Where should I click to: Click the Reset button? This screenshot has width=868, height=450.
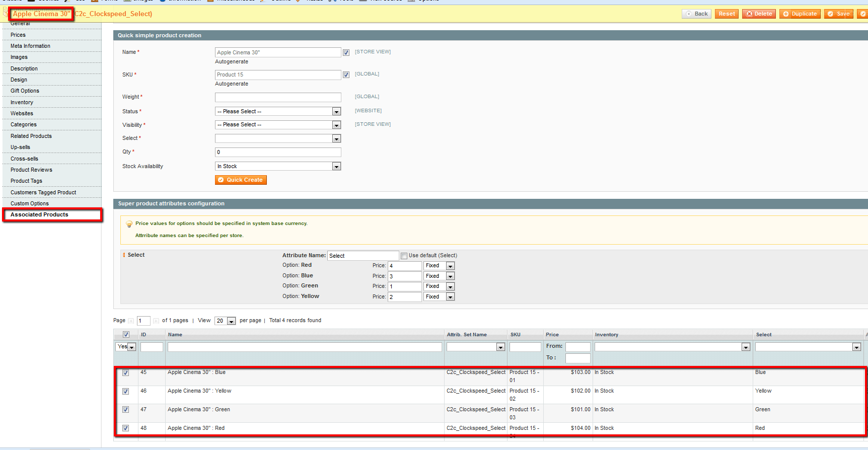[727, 14]
